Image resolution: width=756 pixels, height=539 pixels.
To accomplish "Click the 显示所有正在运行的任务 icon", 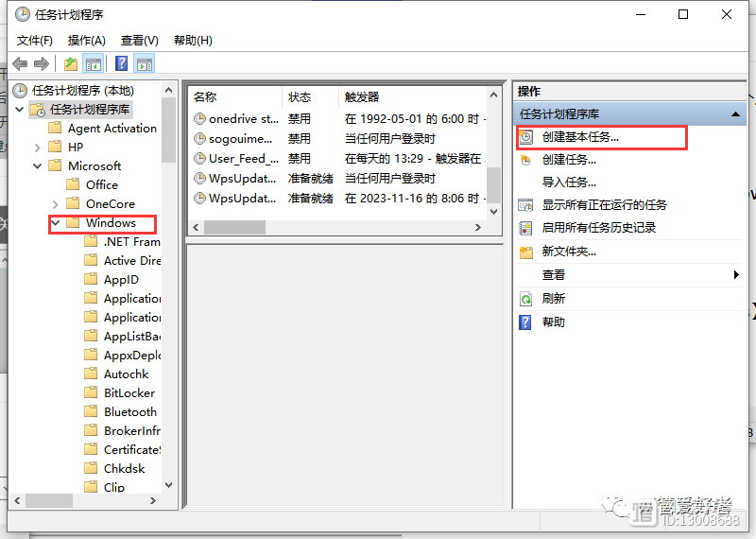I will click(x=526, y=205).
